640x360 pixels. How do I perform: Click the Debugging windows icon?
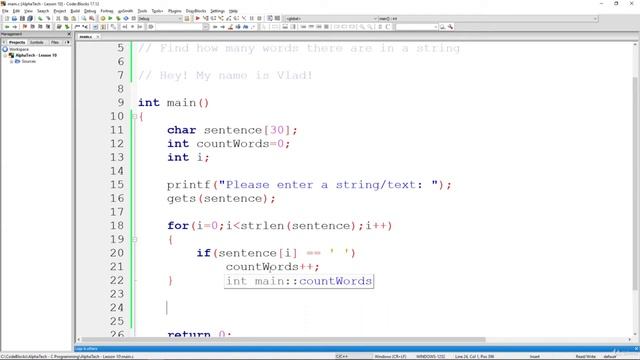(270, 18)
